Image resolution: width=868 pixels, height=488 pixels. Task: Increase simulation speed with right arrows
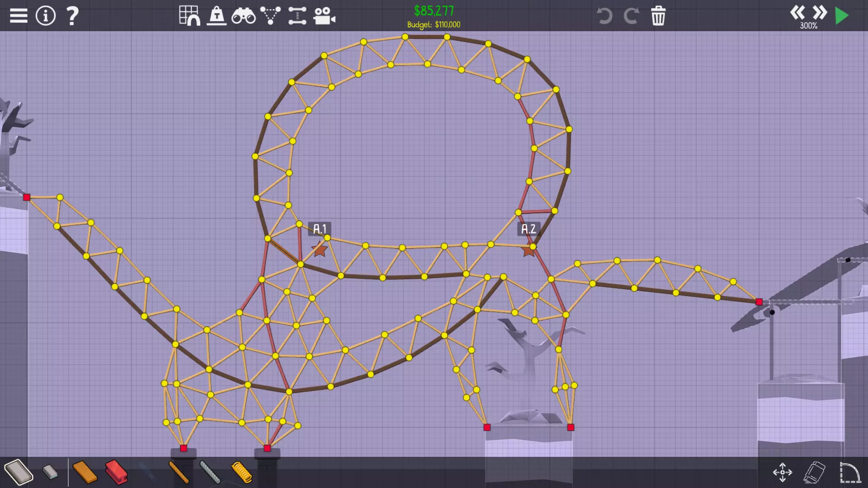point(820,12)
